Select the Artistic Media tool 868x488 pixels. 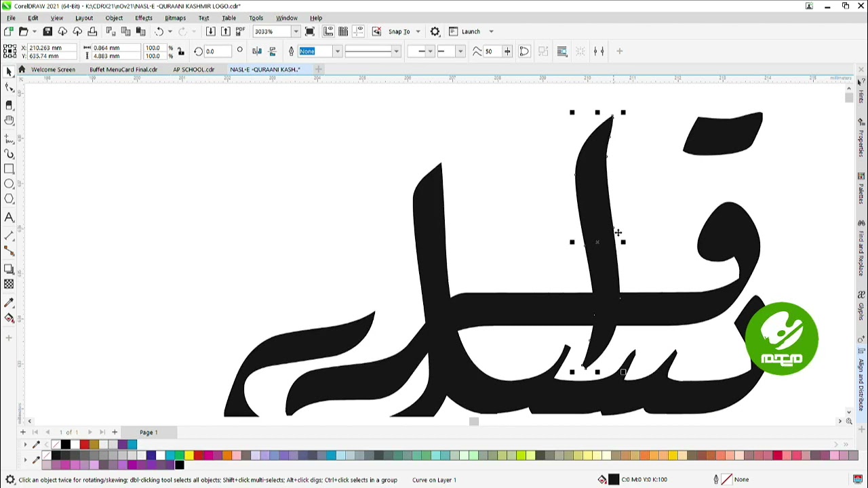click(x=9, y=154)
